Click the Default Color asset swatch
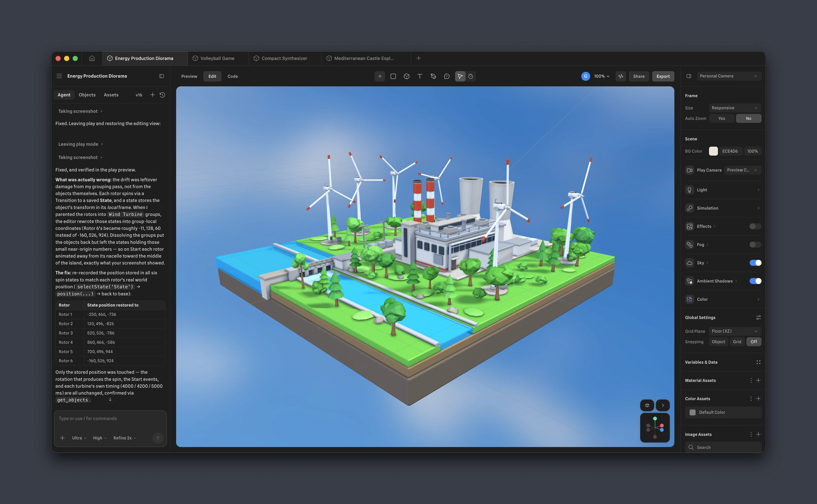 (x=692, y=412)
